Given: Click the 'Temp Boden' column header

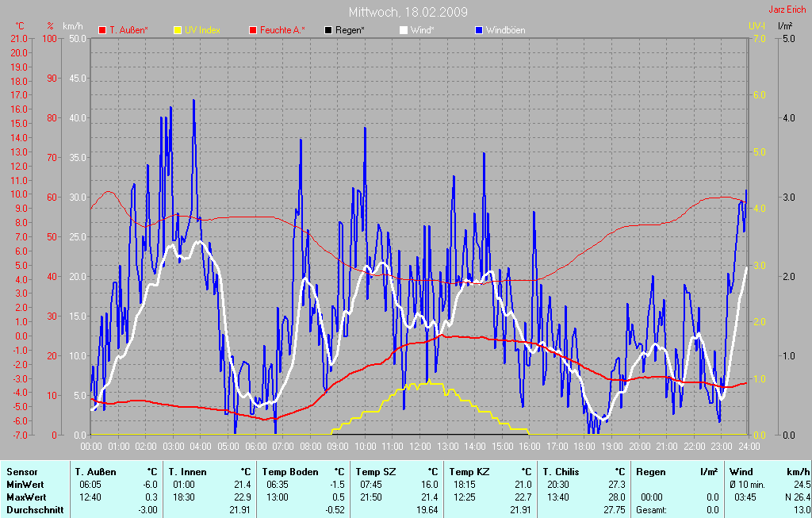Looking at the screenshot, I should [x=290, y=473].
